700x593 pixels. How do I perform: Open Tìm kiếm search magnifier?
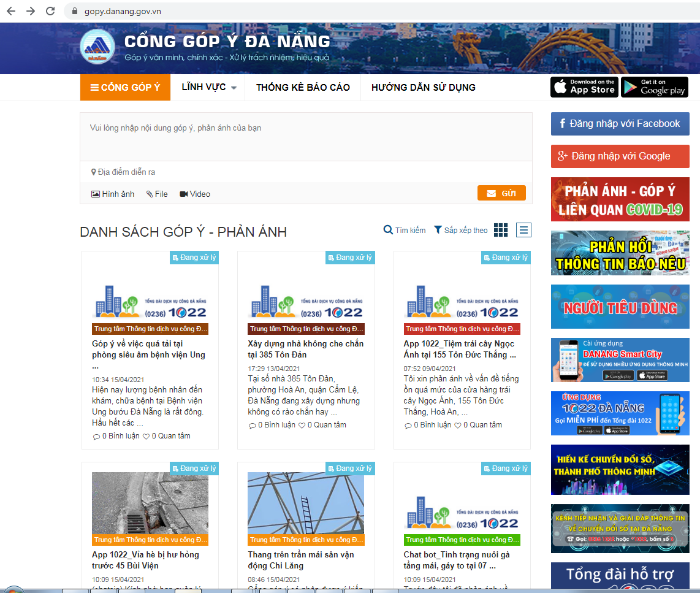[x=405, y=230]
